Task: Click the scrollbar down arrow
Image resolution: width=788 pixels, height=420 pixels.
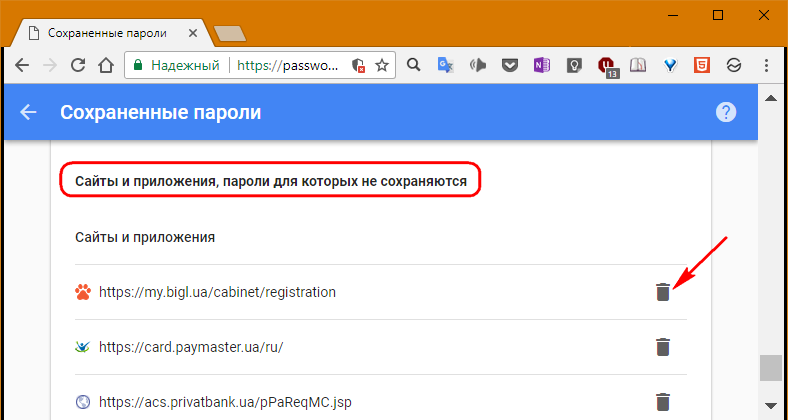Action: tap(771, 405)
